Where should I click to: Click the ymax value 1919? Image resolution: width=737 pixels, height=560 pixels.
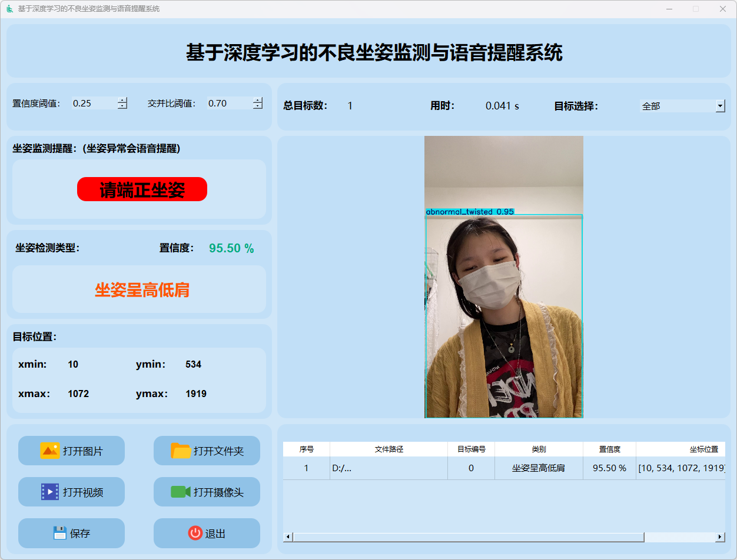tap(196, 394)
